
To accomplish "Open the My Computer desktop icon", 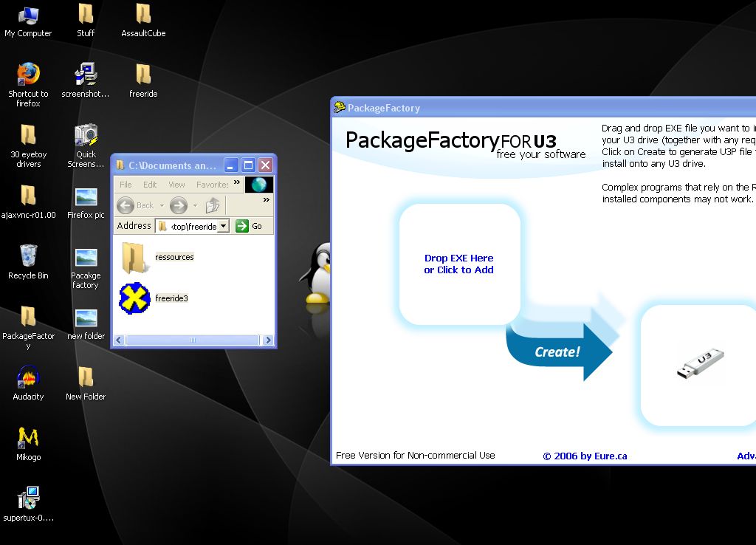I will [x=28, y=21].
